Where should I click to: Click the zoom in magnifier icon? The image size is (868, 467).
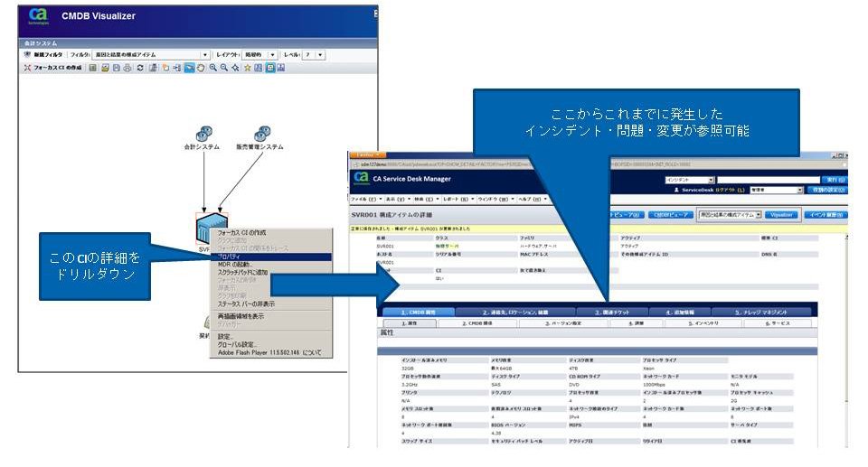pyautogui.click(x=212, y=68)
